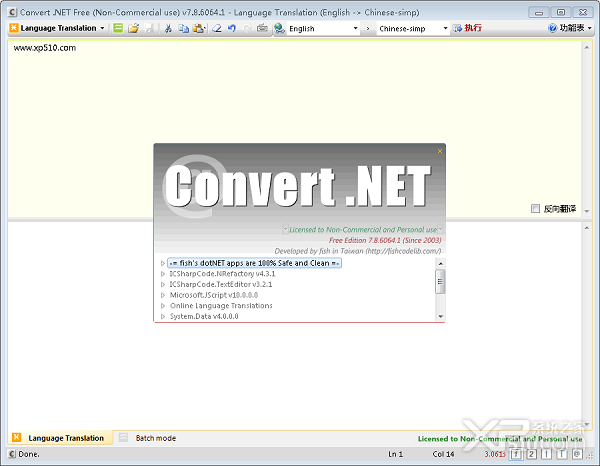Click the source pane scroll-down arrow
The width and height of the screenshot is (600, 466).
coord(587,211)
